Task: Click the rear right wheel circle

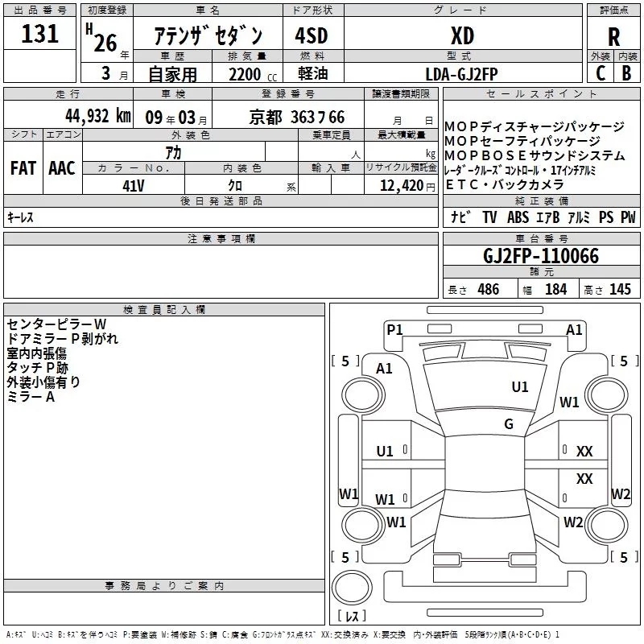Action: coord(608,525)
